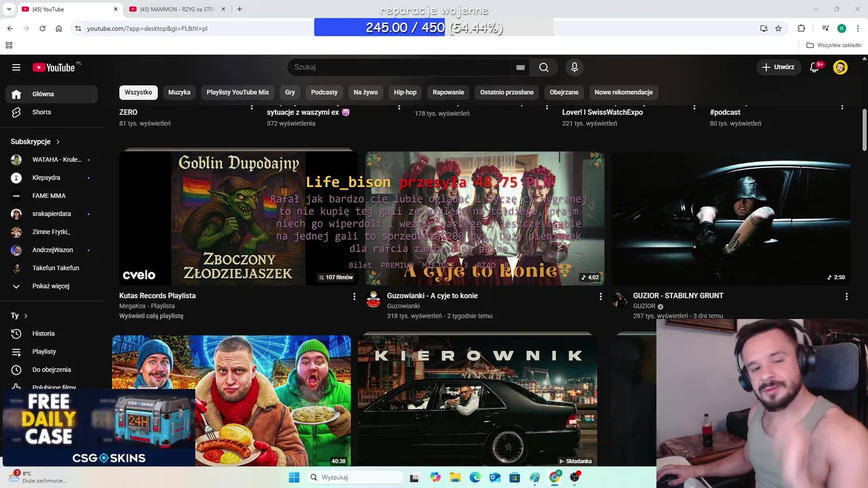Open the WATAHA - Krule... channel
The width and height of the screenshot is (868, 488).
point(51,159)
